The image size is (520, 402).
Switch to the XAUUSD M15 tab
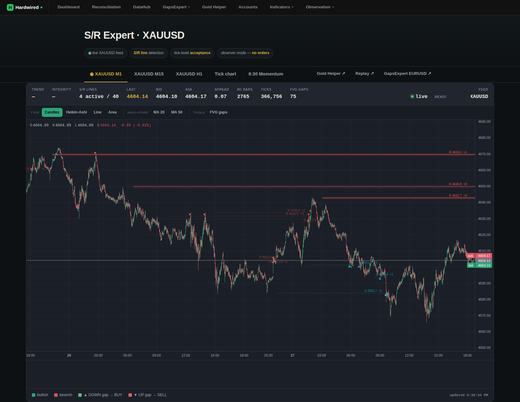149,74
